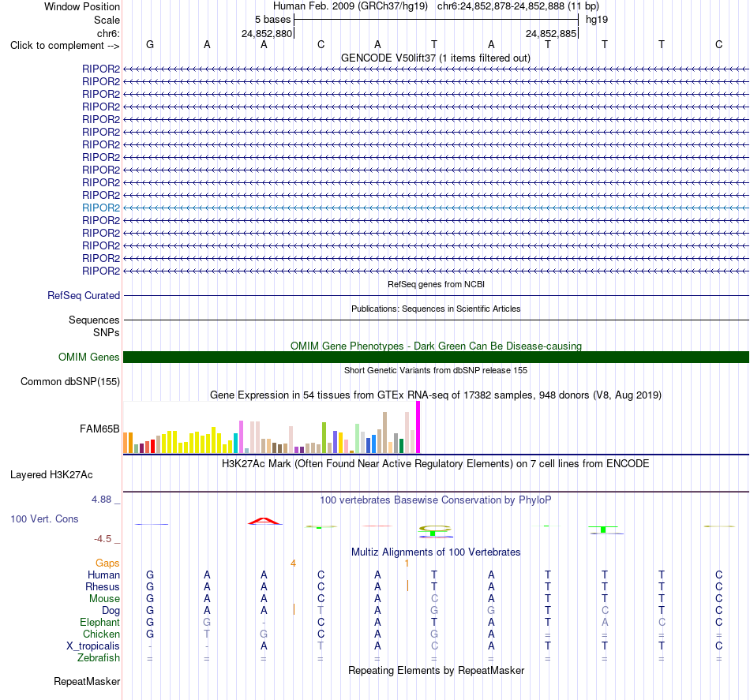Image resolution: width=750 pixels, height=700 pixels.
Task: Click the dark green OMIM Genes bar
Action: click(x=436, y=357)
